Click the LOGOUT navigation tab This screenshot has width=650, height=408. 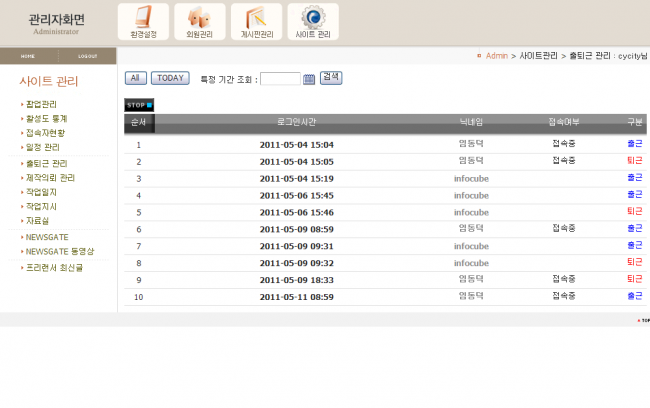(88, 56)
